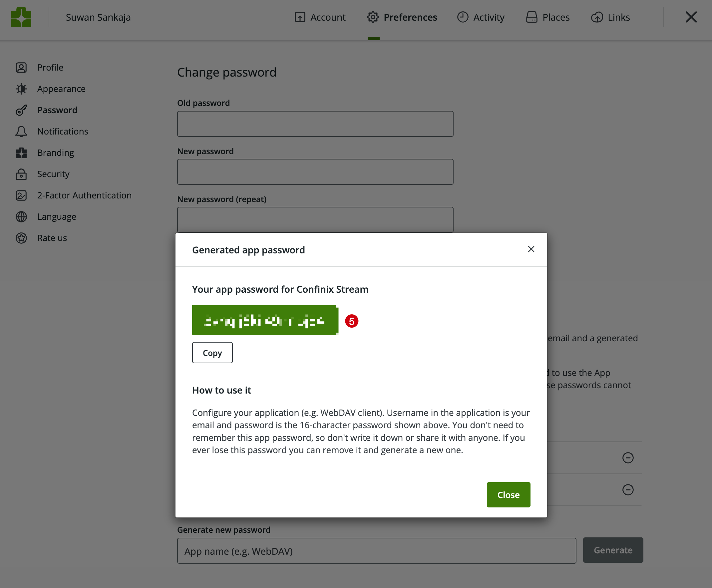Switch to the Activity tab
712x588 pixels.
click(481, 17)
